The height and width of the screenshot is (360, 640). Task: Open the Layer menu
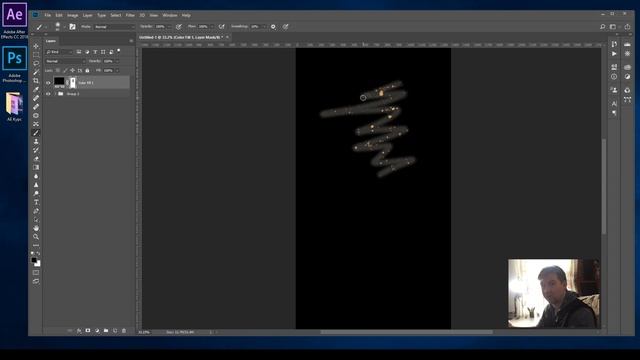(87, 15)
